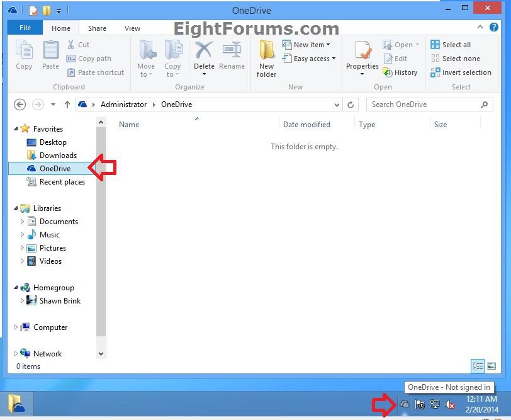511x420 pixels.
Task: Open the Action Center flag icon
Action: (420, 405)
